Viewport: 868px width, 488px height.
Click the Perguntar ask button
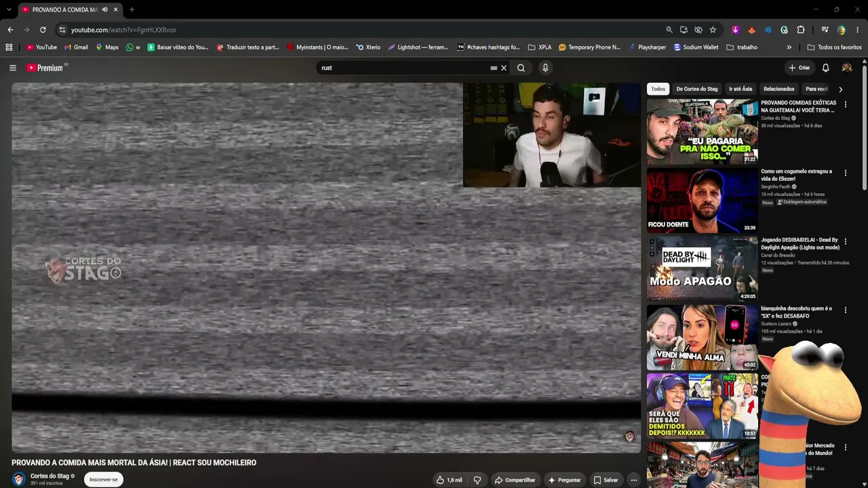tap(564, 480)
